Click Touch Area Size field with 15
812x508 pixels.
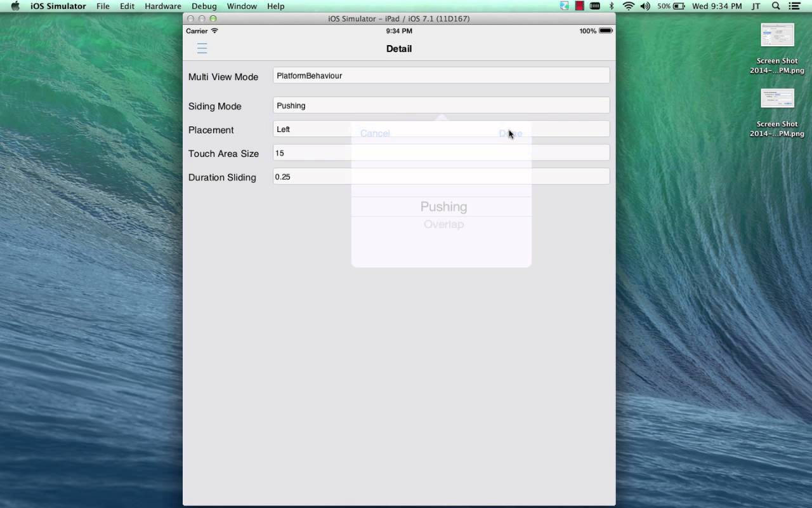442,153
